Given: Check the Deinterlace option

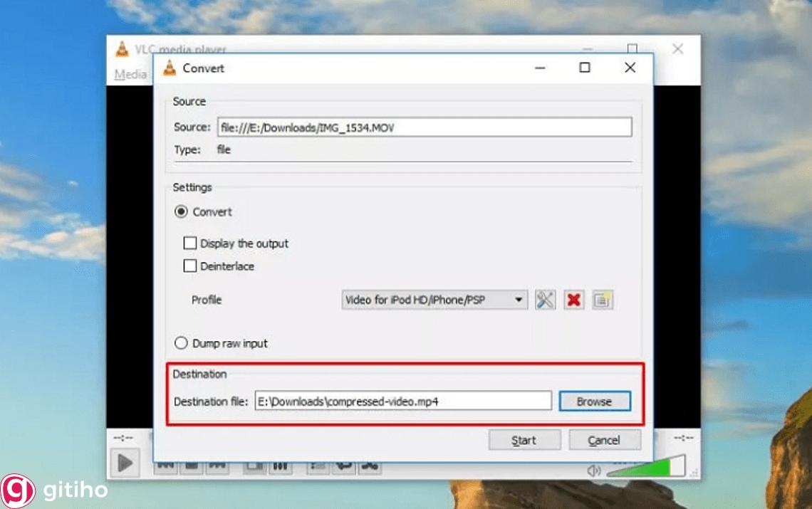Looking at the screenshot, I should click(x=190, y=266).
